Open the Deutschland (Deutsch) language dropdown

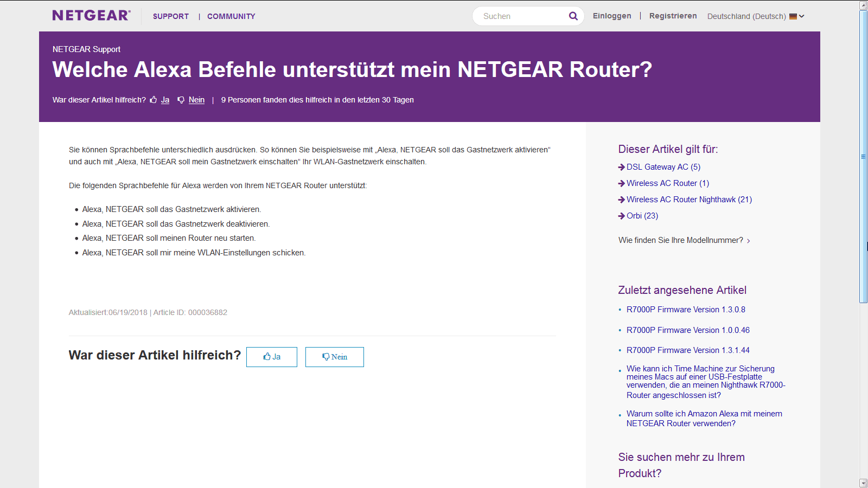(756, 16)
